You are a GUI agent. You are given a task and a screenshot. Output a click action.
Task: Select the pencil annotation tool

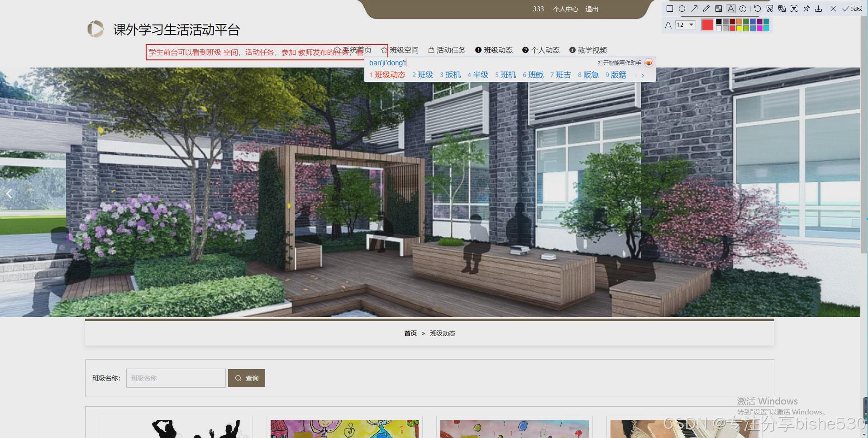[706, 9]
